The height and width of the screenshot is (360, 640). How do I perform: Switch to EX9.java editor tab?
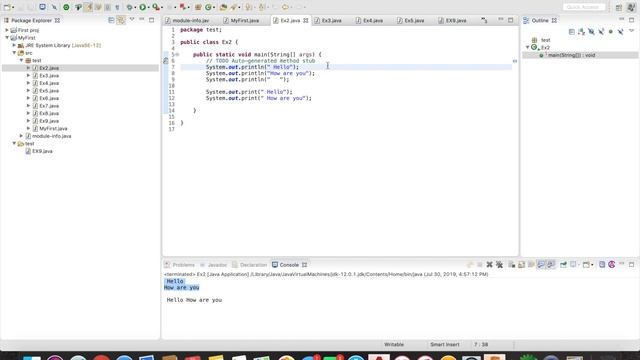452,20
